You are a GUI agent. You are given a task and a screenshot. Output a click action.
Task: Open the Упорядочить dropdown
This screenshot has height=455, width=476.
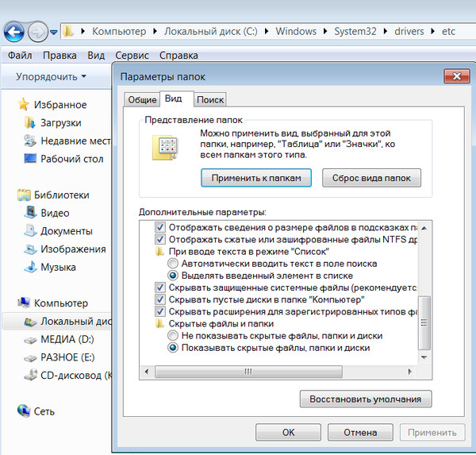point(51,76)
